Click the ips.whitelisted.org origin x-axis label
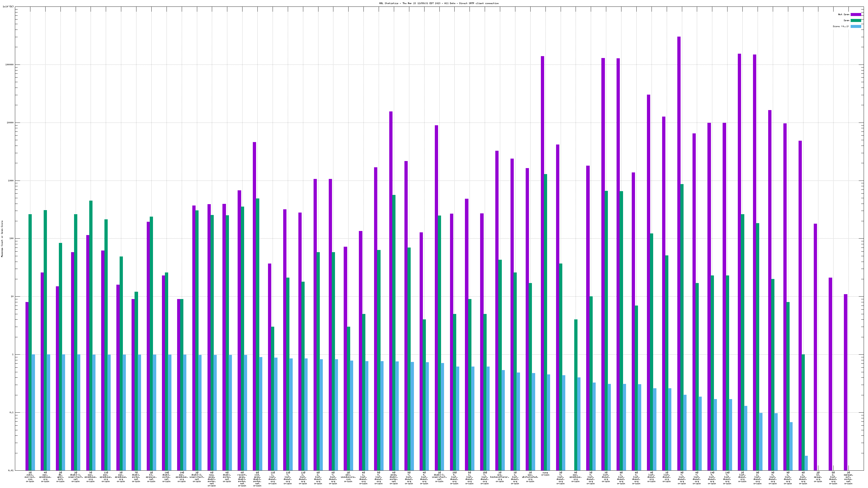Image resolution: width=868 pixels, height=488 pixels. (530, 477)
